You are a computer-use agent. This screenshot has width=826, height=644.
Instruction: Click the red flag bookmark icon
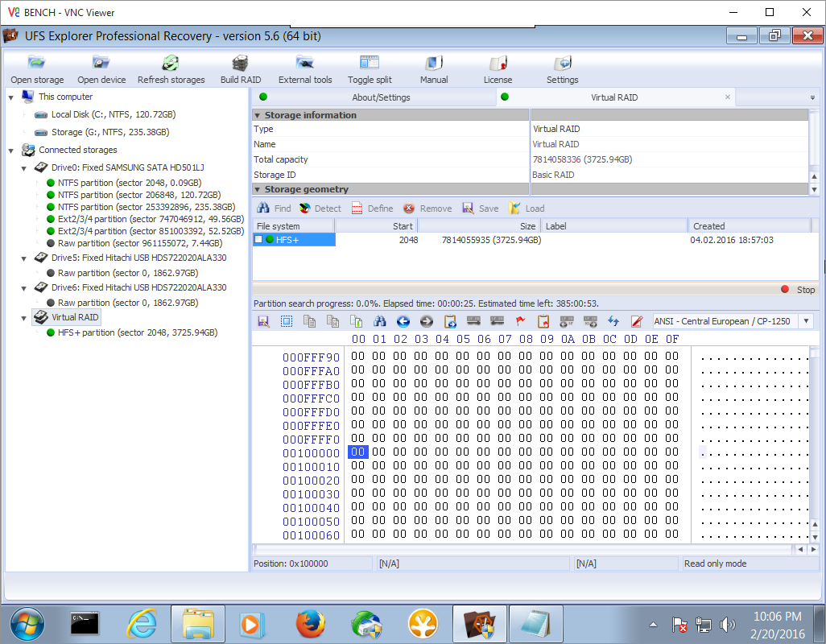coord(520,321)
